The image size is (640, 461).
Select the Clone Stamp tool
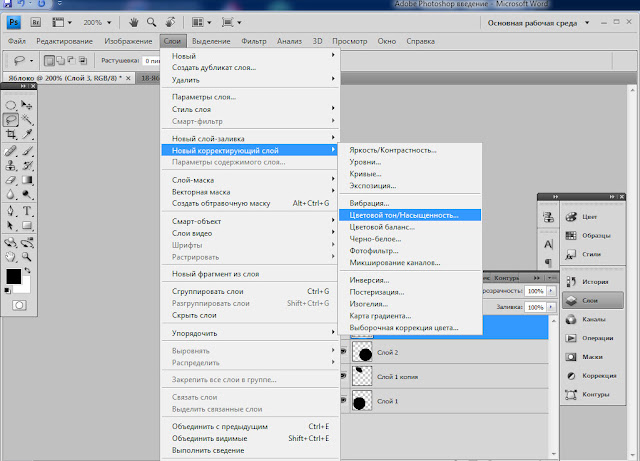11,165
